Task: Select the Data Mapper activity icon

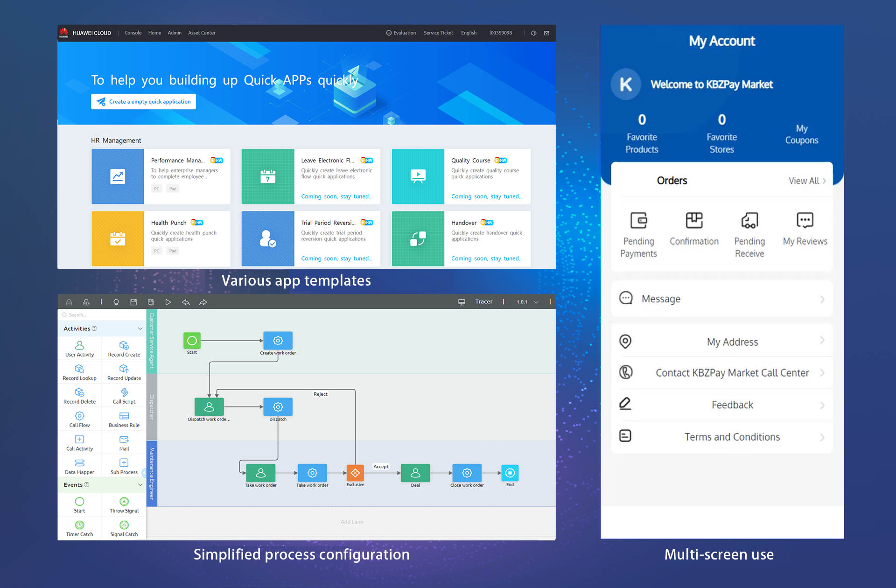Action: pos(79,463)
